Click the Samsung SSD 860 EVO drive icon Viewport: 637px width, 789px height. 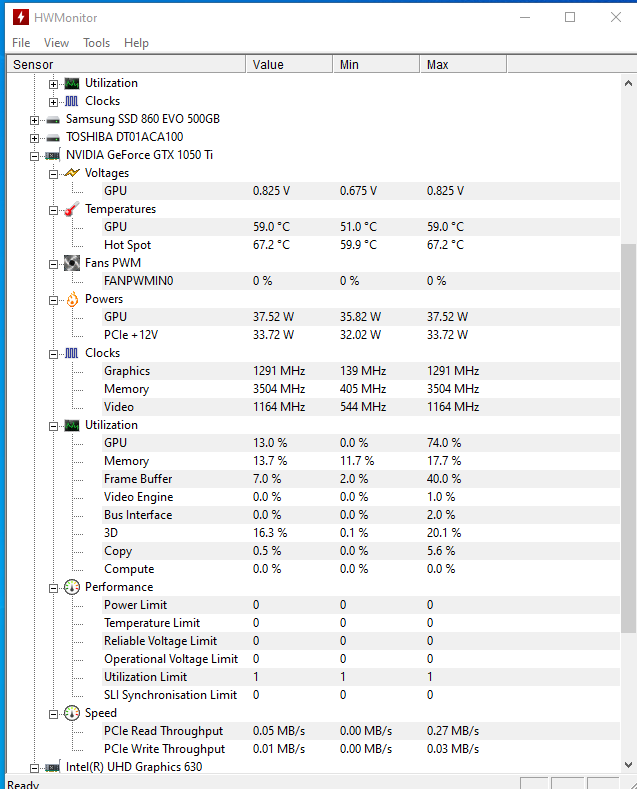pyautogui.click(x=53, y=120)
